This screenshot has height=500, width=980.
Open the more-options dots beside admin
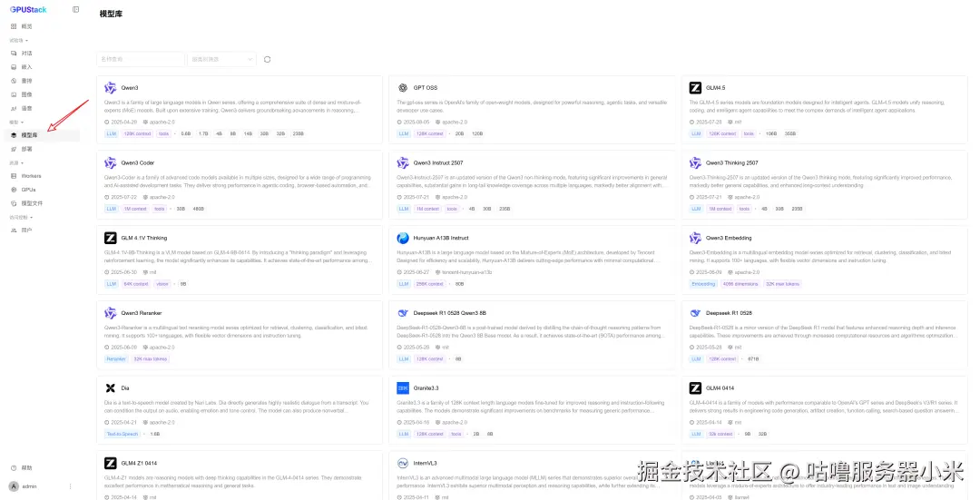[70, 486]
